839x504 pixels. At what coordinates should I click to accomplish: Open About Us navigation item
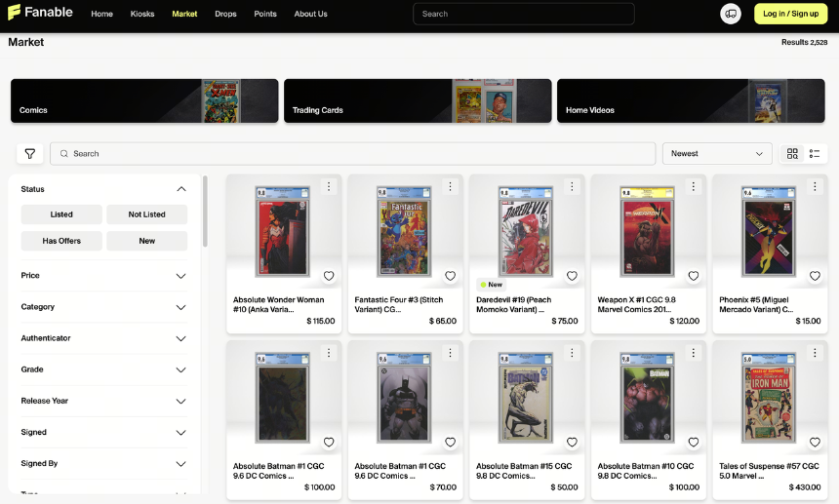point(310,14)
